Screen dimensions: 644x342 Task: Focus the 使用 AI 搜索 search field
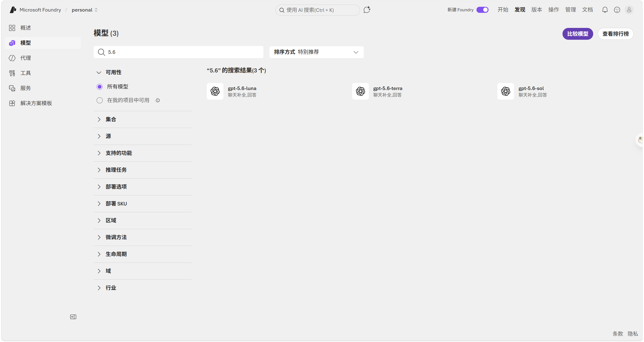[x=318, y=10]
